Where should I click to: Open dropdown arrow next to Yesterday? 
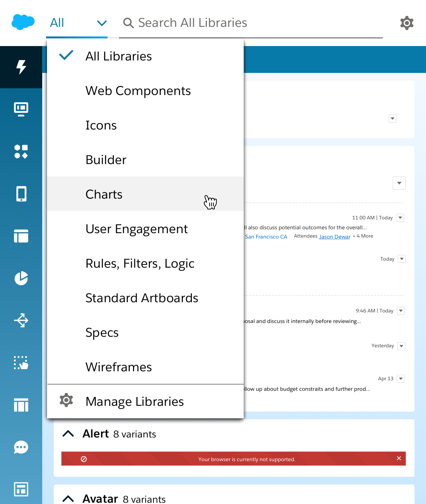(x=401, y=346)
